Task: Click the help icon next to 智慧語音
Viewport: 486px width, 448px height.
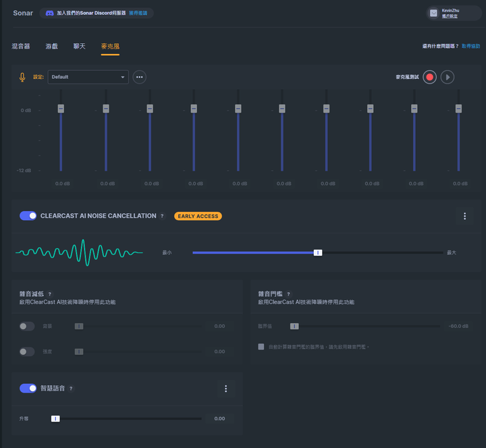Action: 71,389
